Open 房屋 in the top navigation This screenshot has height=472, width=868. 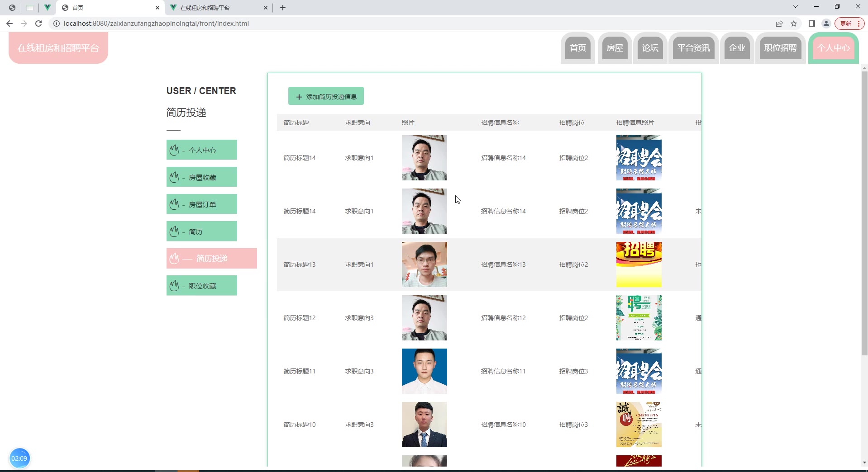point(615,48)
